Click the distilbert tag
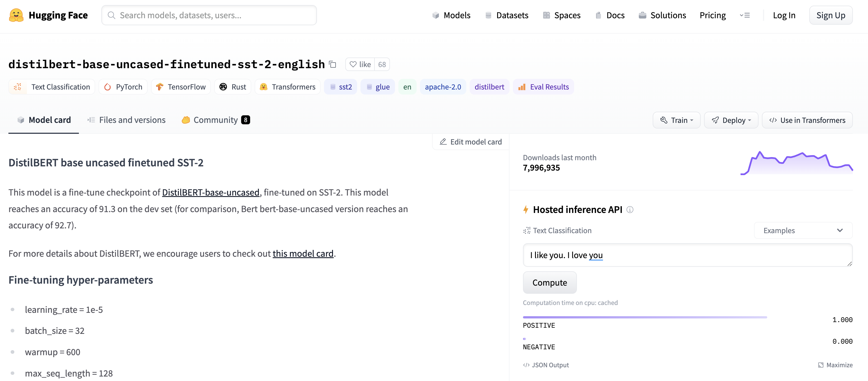The image size is (868, 381). [489, 87]
